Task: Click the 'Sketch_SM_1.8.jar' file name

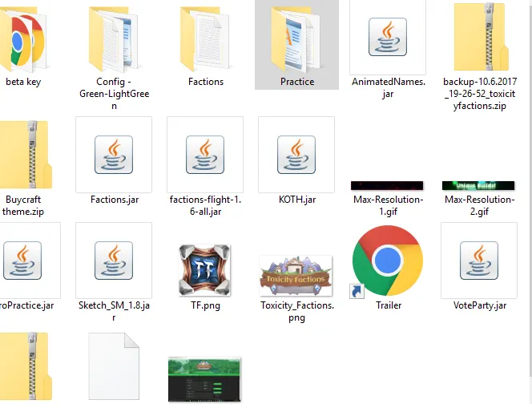Action: pos(114,311)
